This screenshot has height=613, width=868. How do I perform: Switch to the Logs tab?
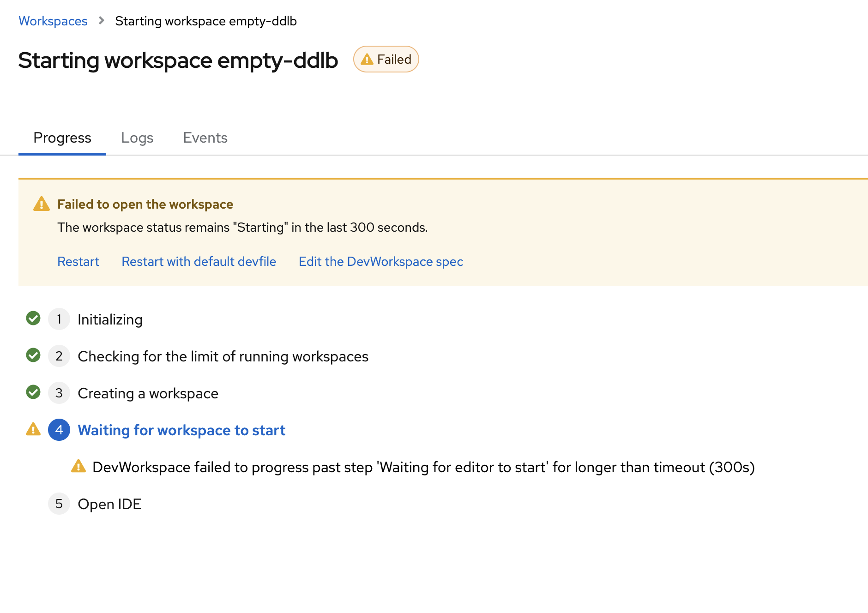(137, 138)
